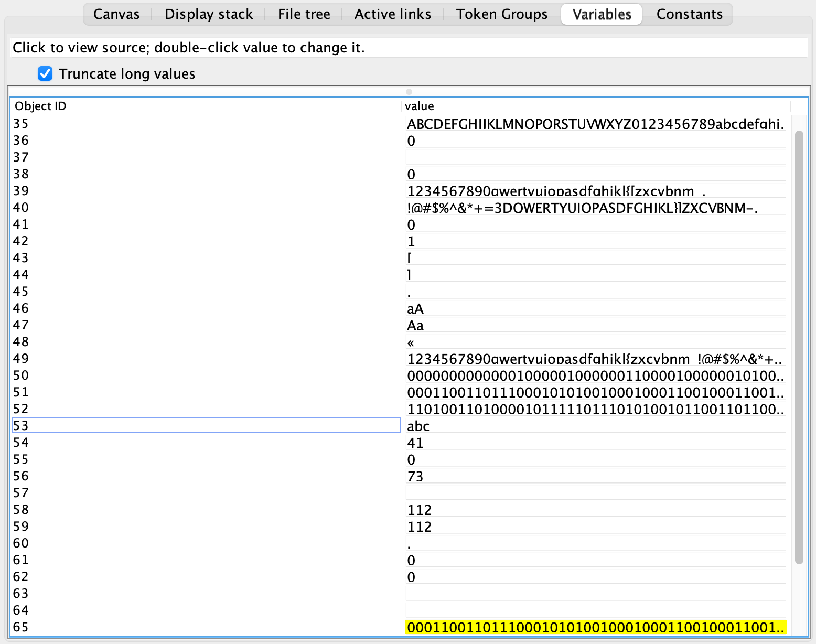The width and height of the screenshot is (816, 644).
Task: Switch to the Canvas tab
Action: point(116,14)
